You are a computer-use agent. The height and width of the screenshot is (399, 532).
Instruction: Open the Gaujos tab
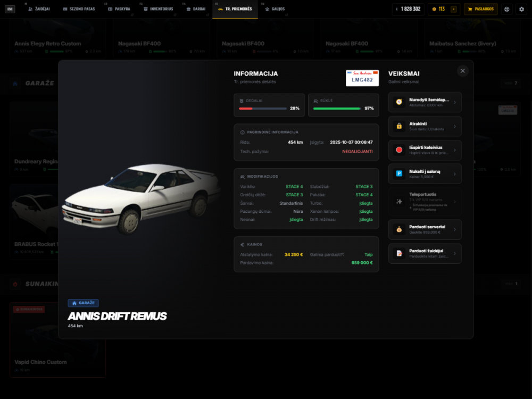[x=275, y=9]
